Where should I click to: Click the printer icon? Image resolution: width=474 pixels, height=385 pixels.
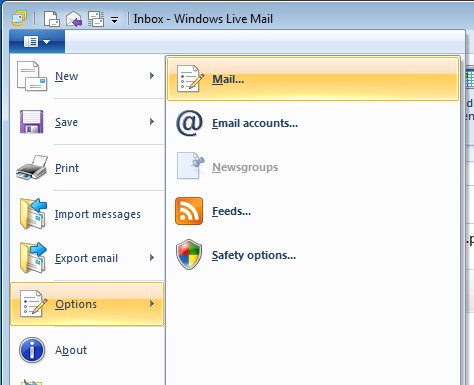pyautogui.click(x=32, y=167)
